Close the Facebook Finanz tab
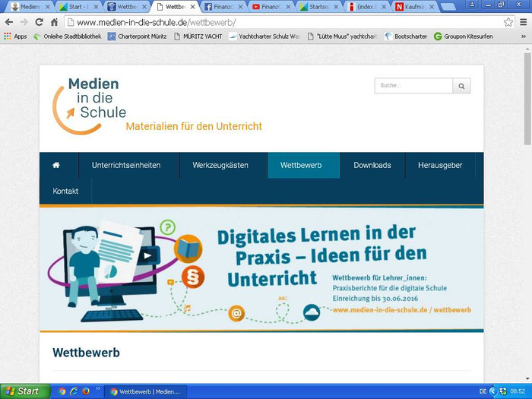The height and width of the screenshot is (399, 532). (x=241, y=7)
